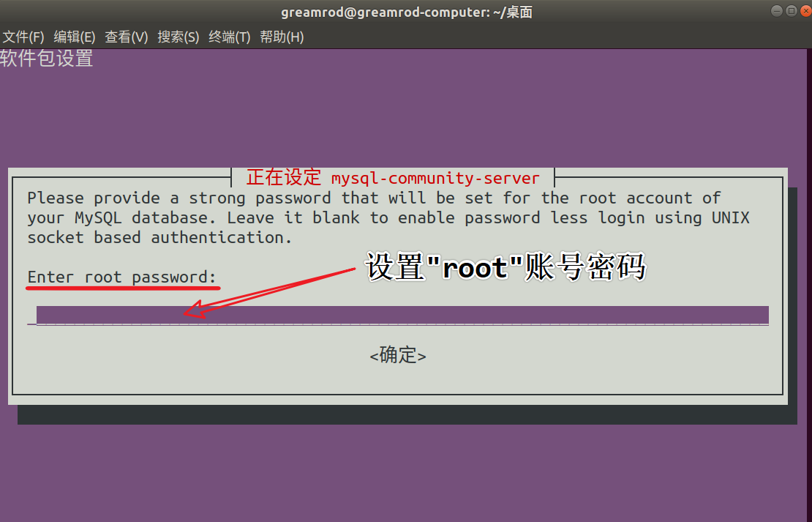Screen dimensions: 812x522
Task: Click the "Enter root password:" label
Action: point(121,277)
